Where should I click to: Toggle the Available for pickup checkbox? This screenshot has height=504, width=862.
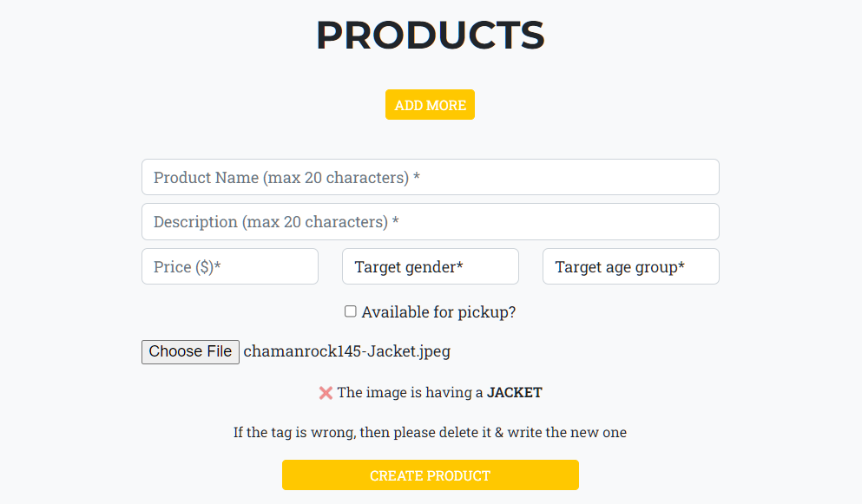pyautogui.click(x=351, y=311)
